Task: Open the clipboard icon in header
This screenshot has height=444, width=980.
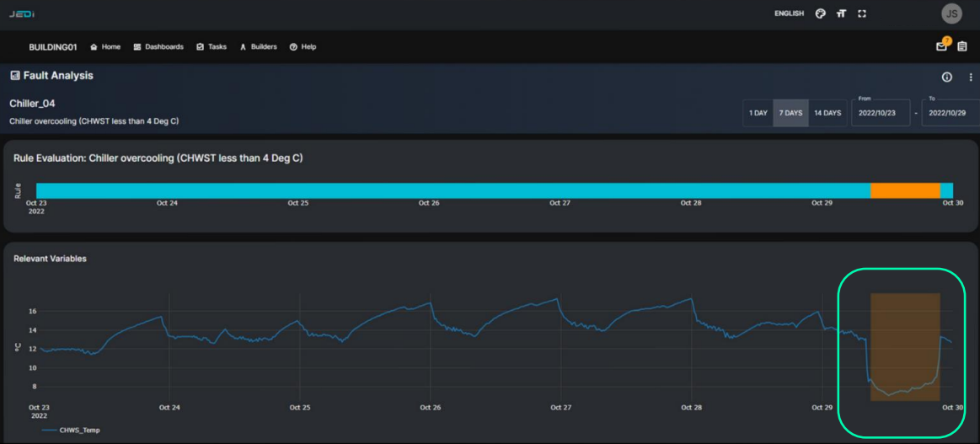Action: pyautogui.click(x=962, y=46)
